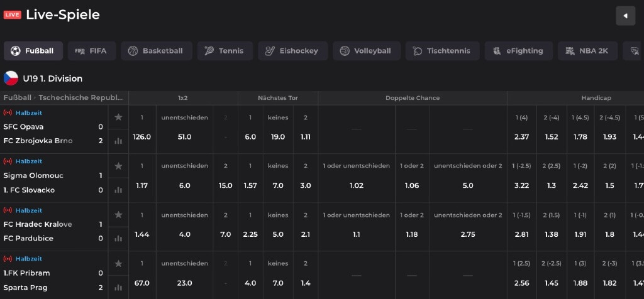This screenshot has height=299, width=644.
Task: Select draw odds 23.0 in Pribram match
Action: (184, 275)
